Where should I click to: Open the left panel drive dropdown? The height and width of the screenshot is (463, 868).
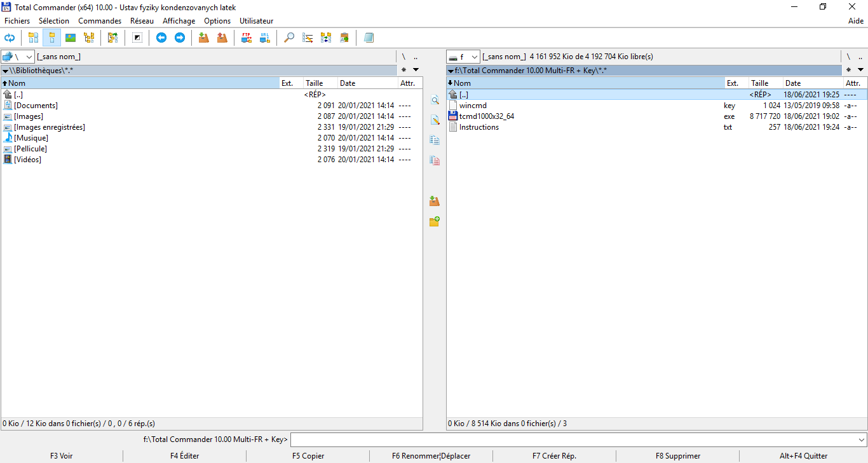(18, 57)
